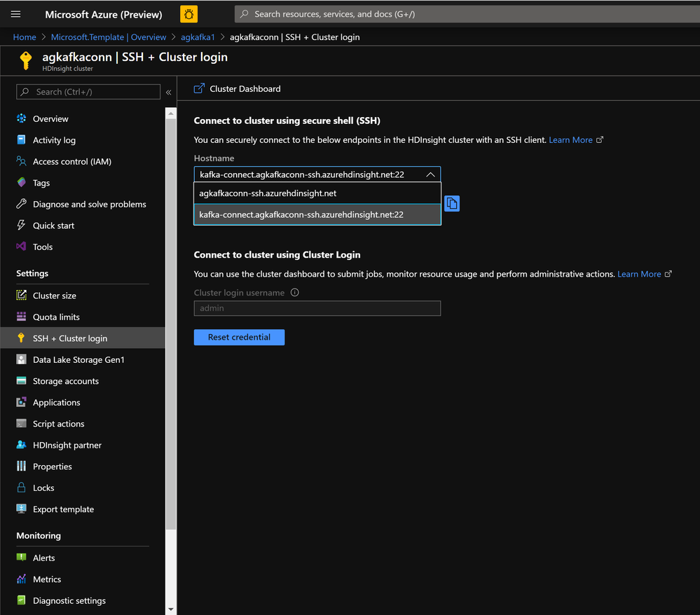Select kafka-connect.agkafkaconn-ssh.azurehdinsight.net:22 option in list
This screenshot has width=700, height=615.
click(x=317, y=214)
